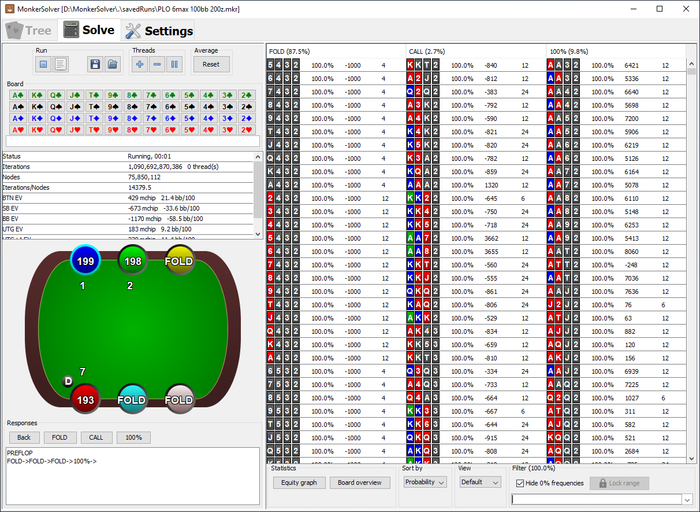Viewport: 700px width, 512px height.
Task: Click the Run log document icon
Action: 61,64
